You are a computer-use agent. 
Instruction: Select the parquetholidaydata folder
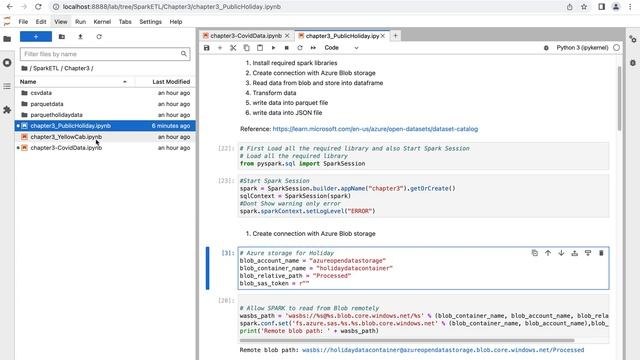pyautogui.click(x=105, y=115)
